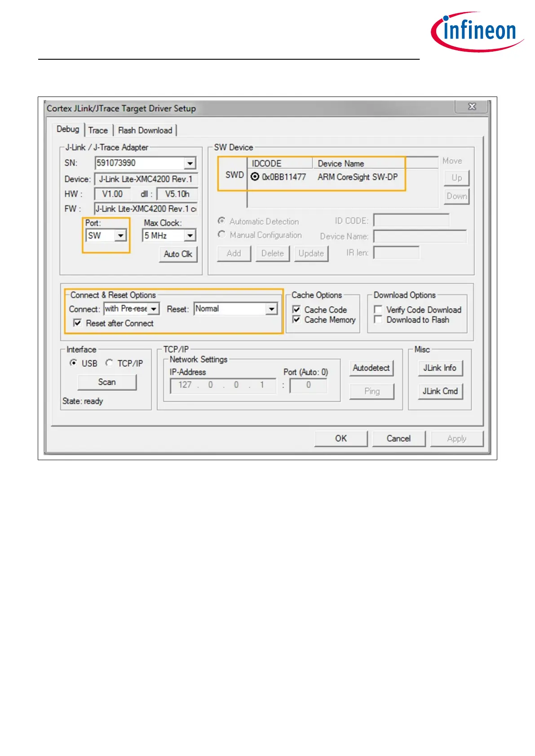
Task: Click ARM CoreSight SW-DP device name
Action: coord(358,177)
